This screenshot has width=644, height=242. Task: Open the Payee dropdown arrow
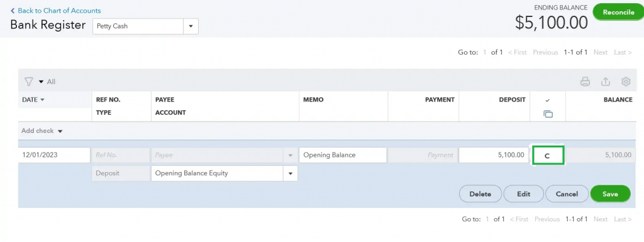coord(291,155)
